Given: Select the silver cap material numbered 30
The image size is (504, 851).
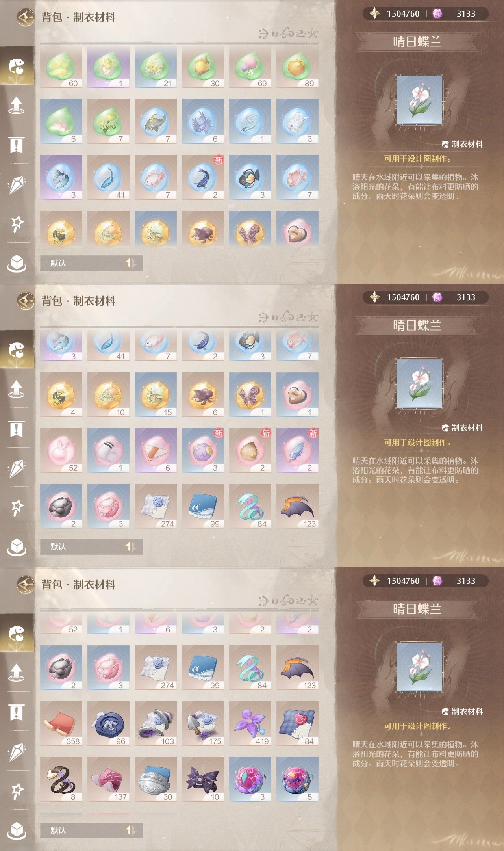Looking at the screenshot, I should point(156,779).
